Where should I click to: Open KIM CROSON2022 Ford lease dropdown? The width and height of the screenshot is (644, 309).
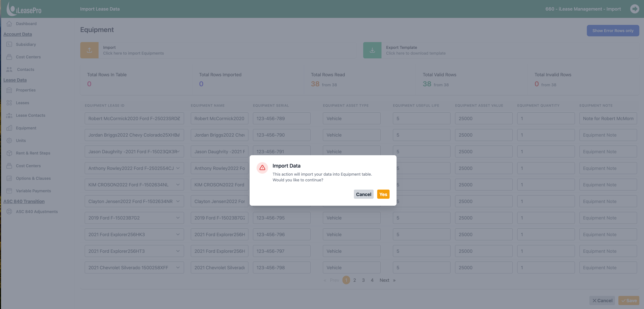pyautogui.click(x=134, y=185)
